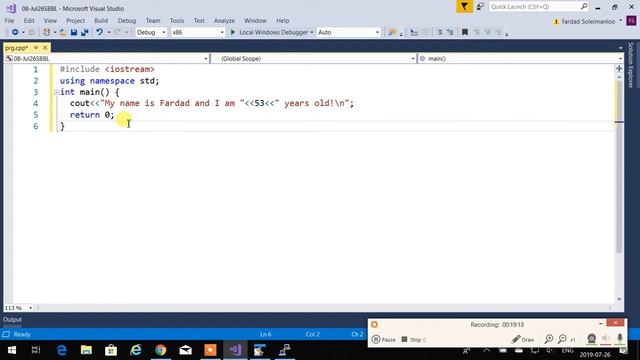Open the Debug menu

(127, 20)
